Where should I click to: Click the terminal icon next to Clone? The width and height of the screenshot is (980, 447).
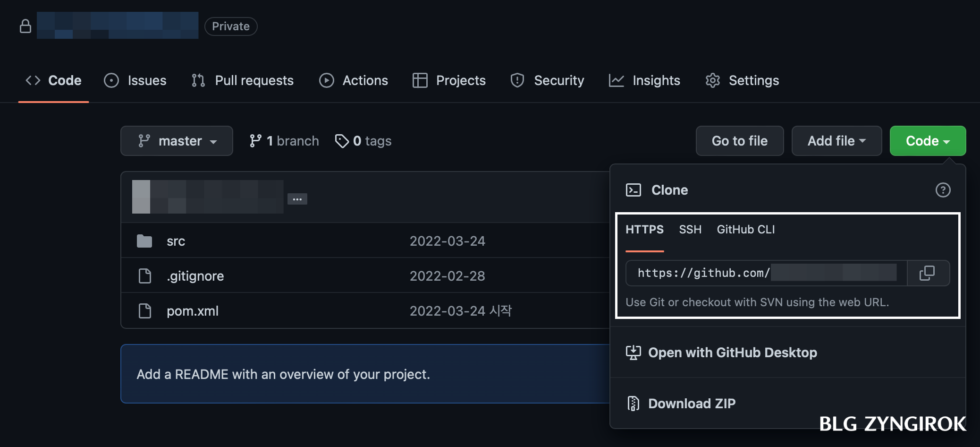[634, 189]
